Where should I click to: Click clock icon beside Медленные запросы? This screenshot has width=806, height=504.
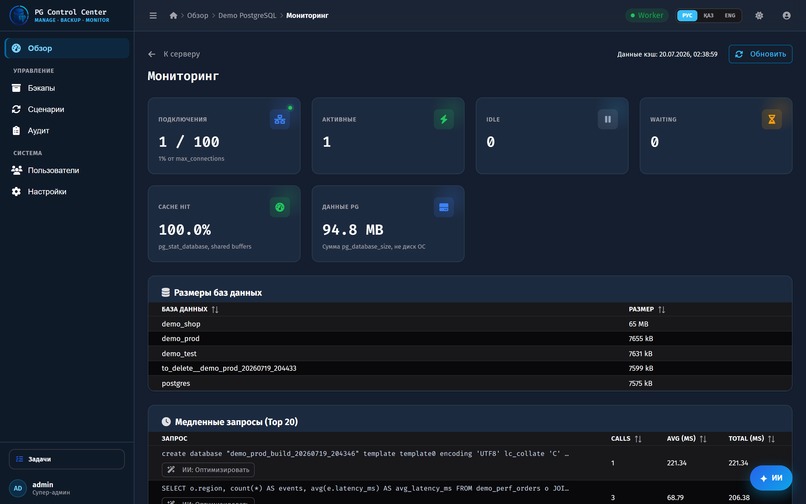tap(166, 422)
